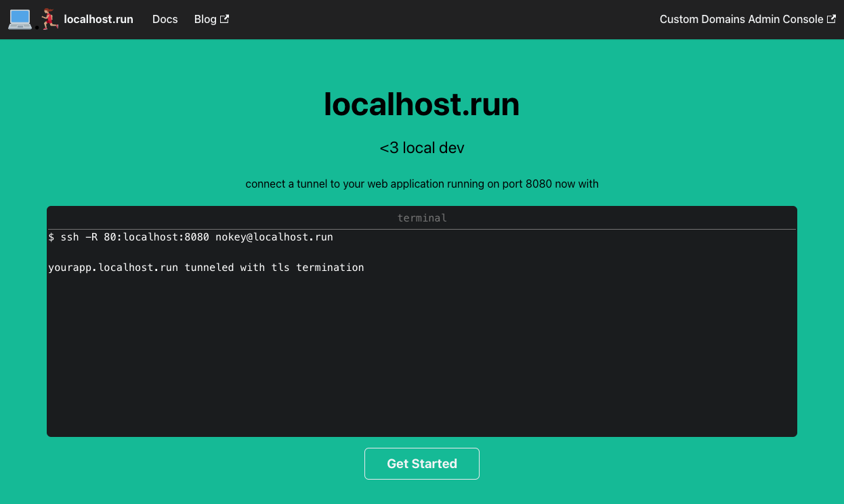Click the dollar sign prompt in the terminal

[51, 237]
